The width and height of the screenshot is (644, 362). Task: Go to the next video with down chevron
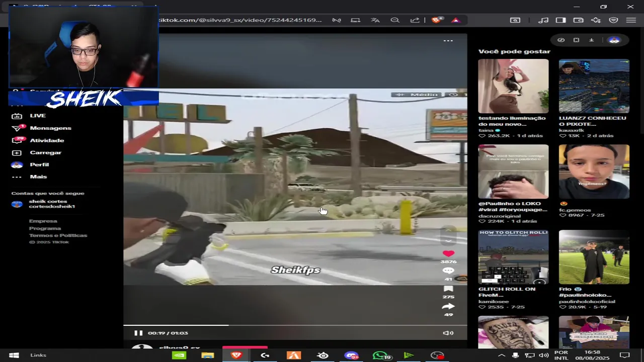[448, 240]
